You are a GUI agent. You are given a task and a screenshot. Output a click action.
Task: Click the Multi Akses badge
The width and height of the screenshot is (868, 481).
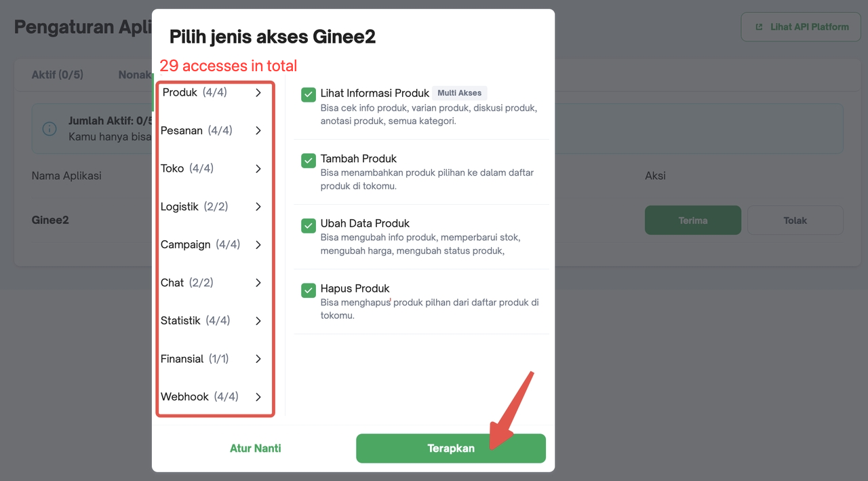coord(460,93)
